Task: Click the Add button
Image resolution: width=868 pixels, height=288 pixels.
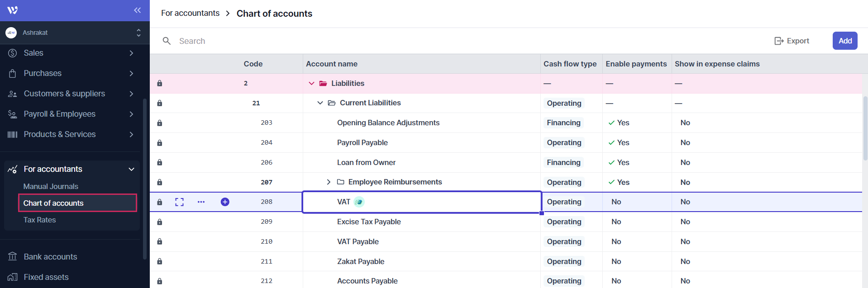Action: point(844,41)
